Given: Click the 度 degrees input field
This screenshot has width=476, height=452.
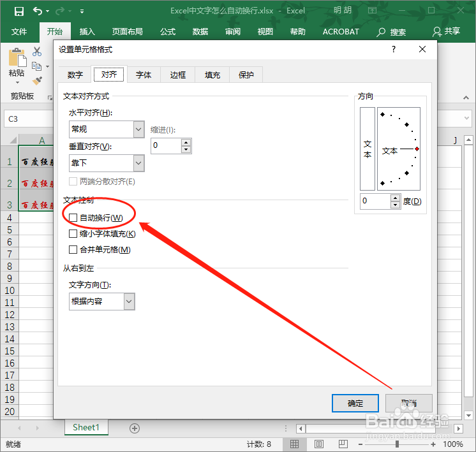Looking at the screenshot, I should pyautogui.click(x=376, y=201).
